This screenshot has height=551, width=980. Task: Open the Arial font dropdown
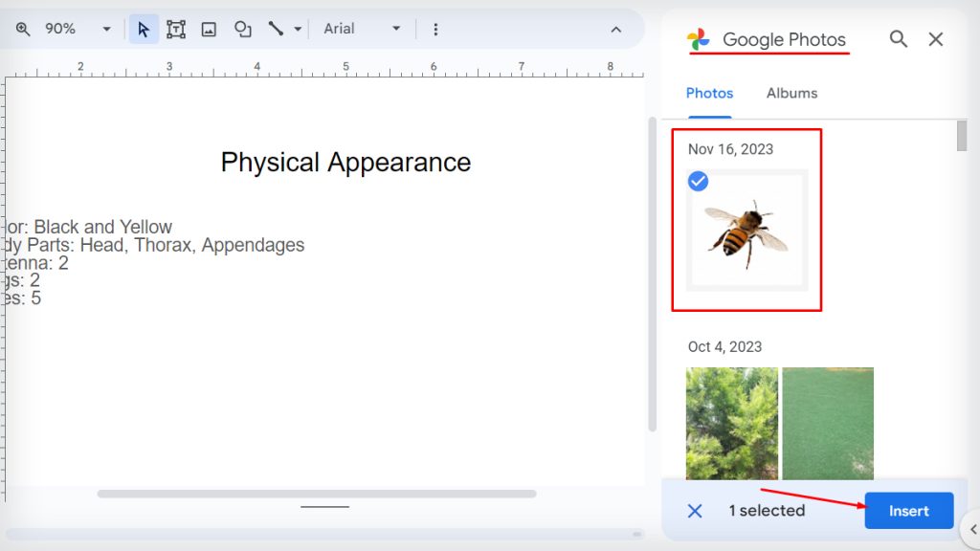pos(362,29)
